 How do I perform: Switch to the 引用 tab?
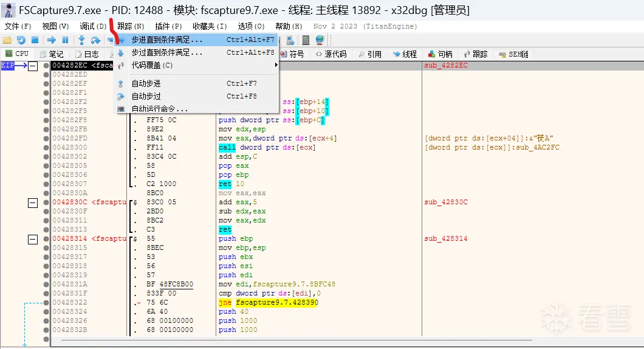pyautogui.click(x=369, y=54)
